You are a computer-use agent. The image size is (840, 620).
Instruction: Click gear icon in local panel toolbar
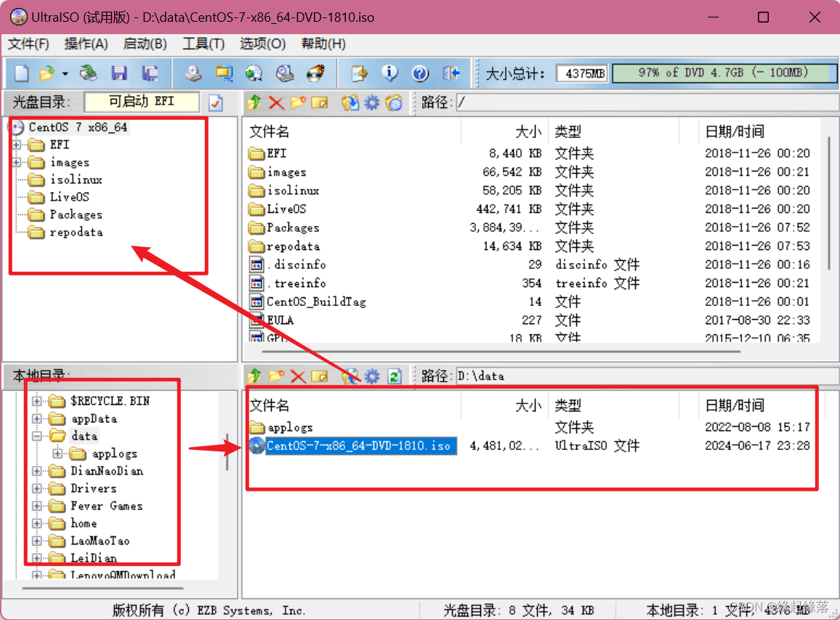tap(372, 377)
